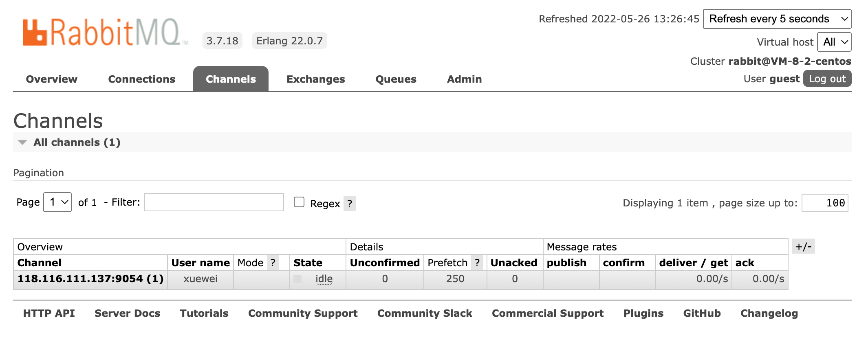Open the Community Slack link
The width and height of the screenshot is (868, 342).
[425, 313]
